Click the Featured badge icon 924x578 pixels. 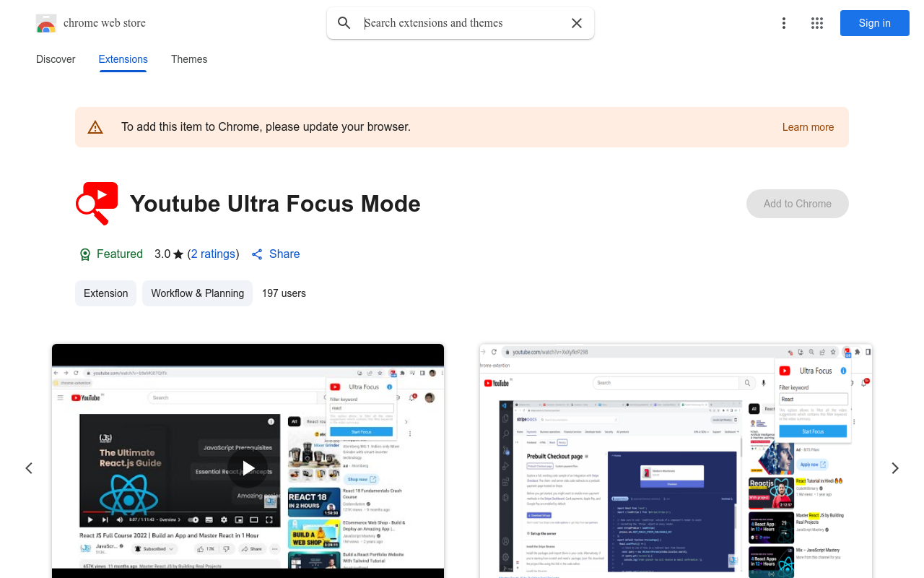[85, 254]
